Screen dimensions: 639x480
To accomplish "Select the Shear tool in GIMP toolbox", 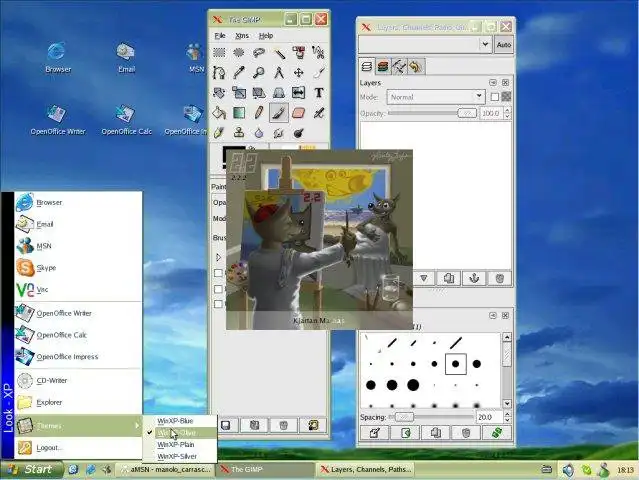I will [259, 92].
